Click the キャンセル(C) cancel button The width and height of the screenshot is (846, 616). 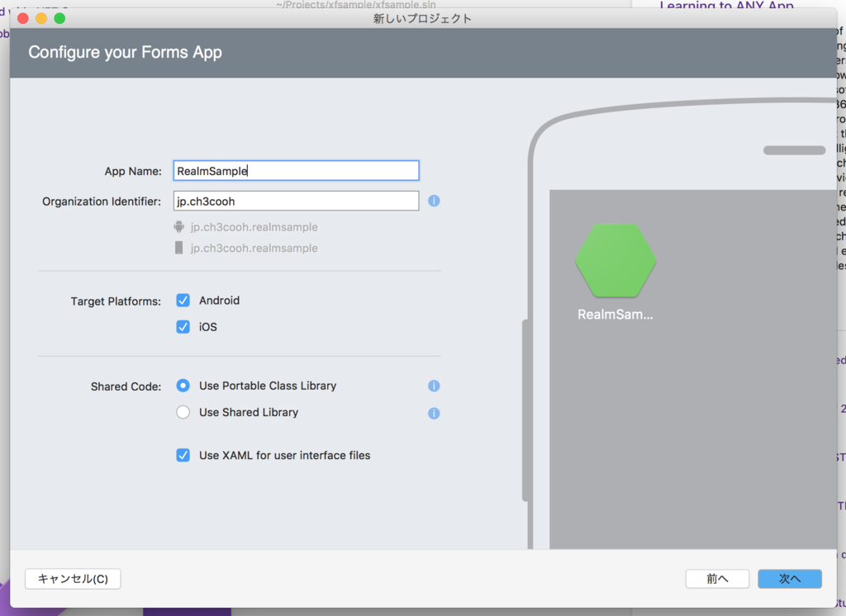click(73, 579)
